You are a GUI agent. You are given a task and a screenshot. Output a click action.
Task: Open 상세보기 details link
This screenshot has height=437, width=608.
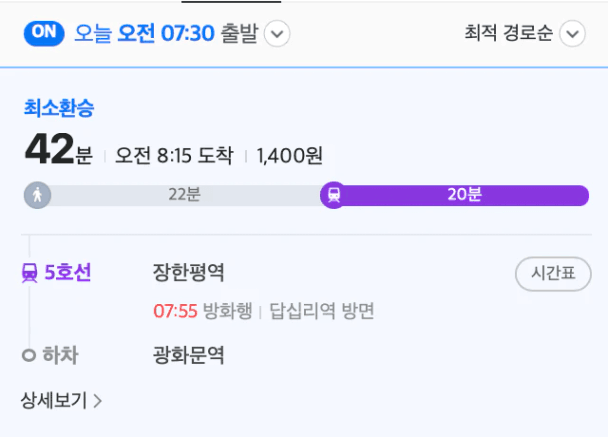54,401
